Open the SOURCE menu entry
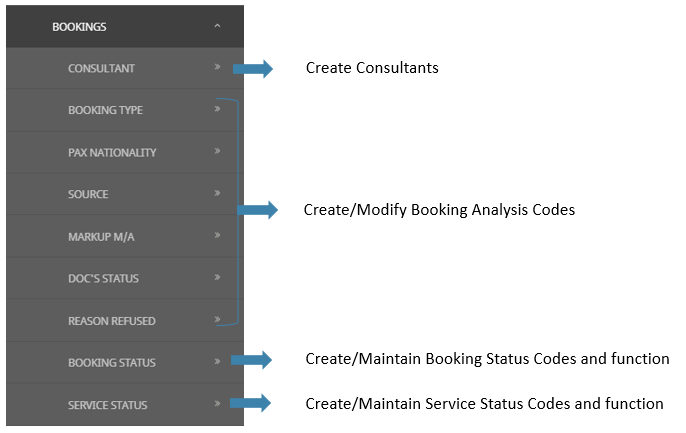Image resolution: width=686 pixels, height=433 pixels. click(x=125, y=194)
